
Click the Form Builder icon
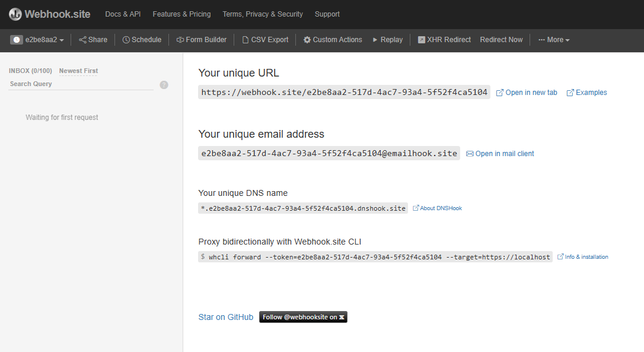[x=180, y=40]
